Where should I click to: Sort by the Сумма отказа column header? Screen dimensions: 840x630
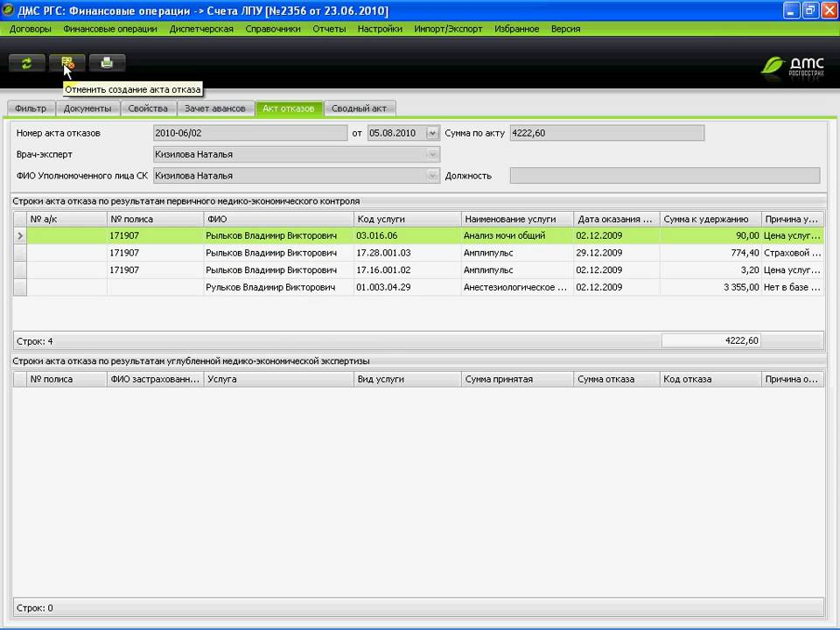click(x=617, y=379)
